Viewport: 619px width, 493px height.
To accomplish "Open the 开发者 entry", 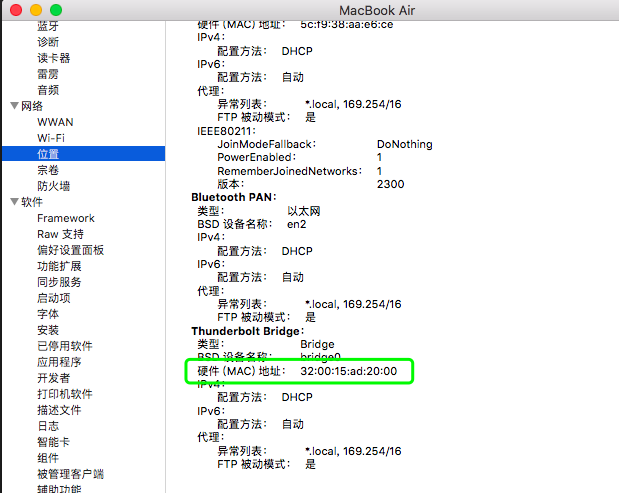I will coord(54,378).
